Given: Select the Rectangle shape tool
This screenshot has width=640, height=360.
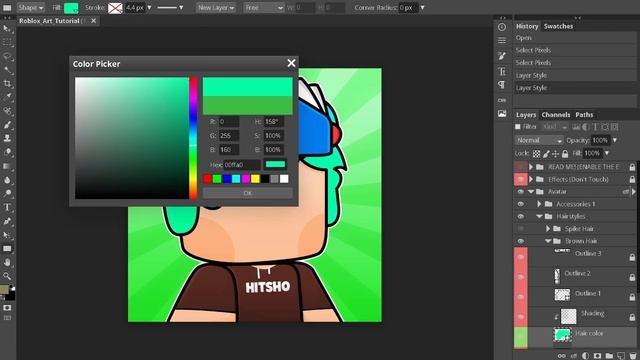Looking at the screenshot, I should point(7,249).
